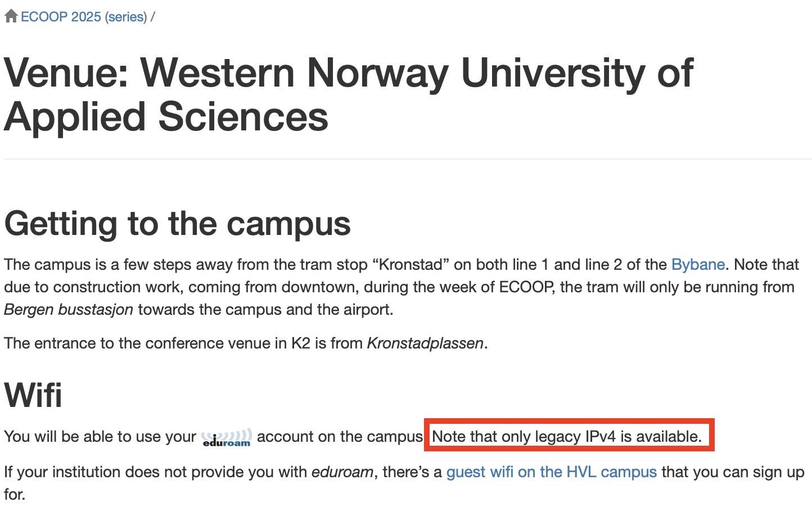Click the trailing slash breadcrumb separator
This screenshot has width=812, height=507.
coord(152,17)
